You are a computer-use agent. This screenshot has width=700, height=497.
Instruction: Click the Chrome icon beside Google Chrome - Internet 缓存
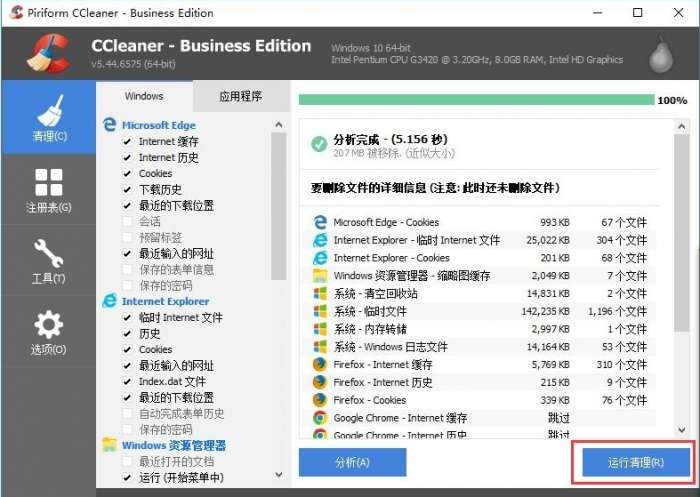[320, 418]
